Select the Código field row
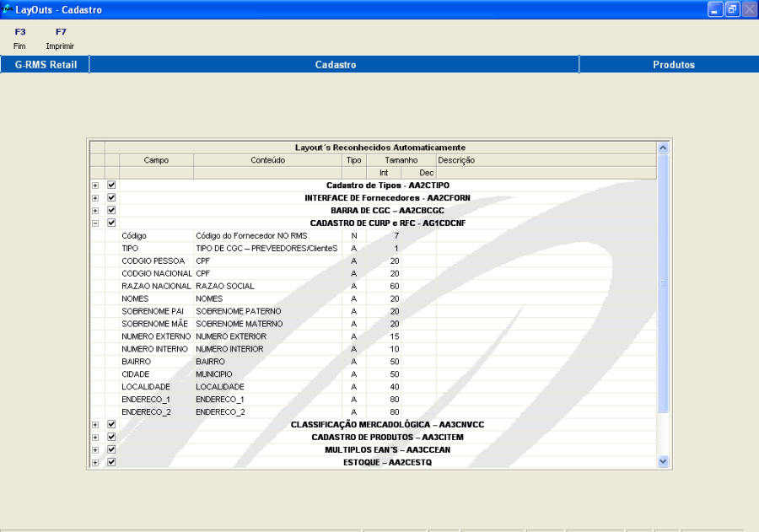 point(374,236)
